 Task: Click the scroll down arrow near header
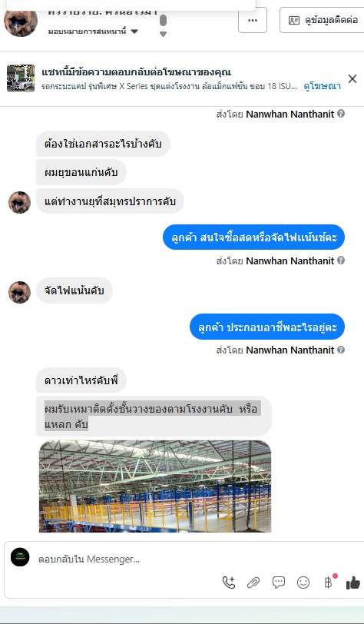pos(163,35)
